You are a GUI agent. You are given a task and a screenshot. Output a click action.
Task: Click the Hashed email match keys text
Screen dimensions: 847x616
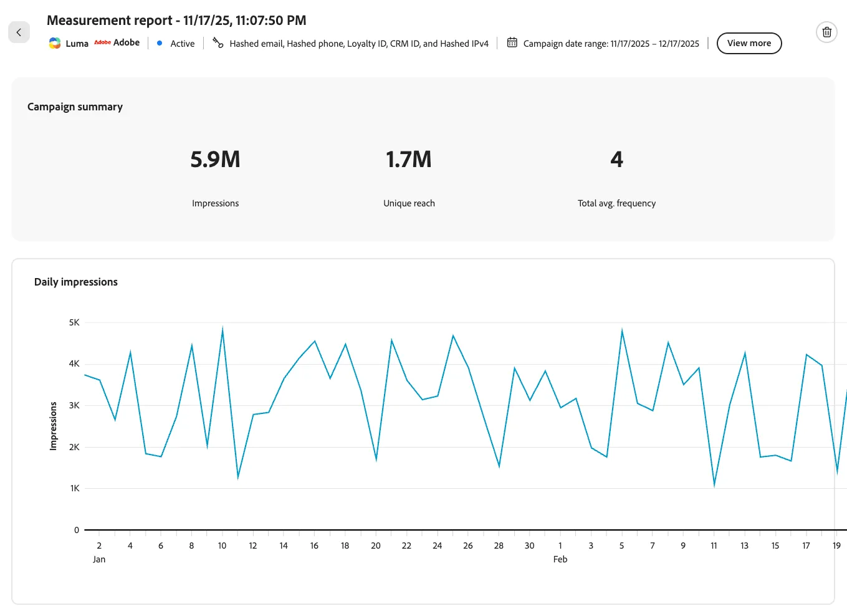coord(359,44)
